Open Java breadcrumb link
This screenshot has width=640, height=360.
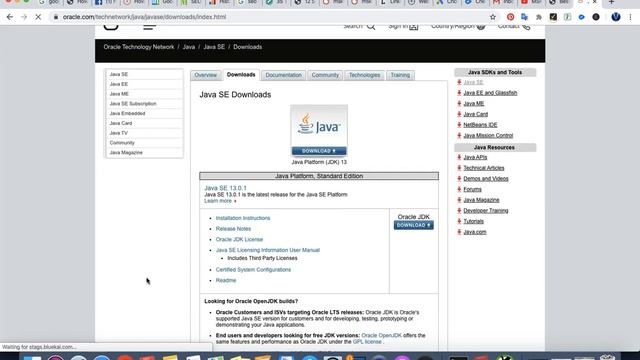(x=189, y=47)
